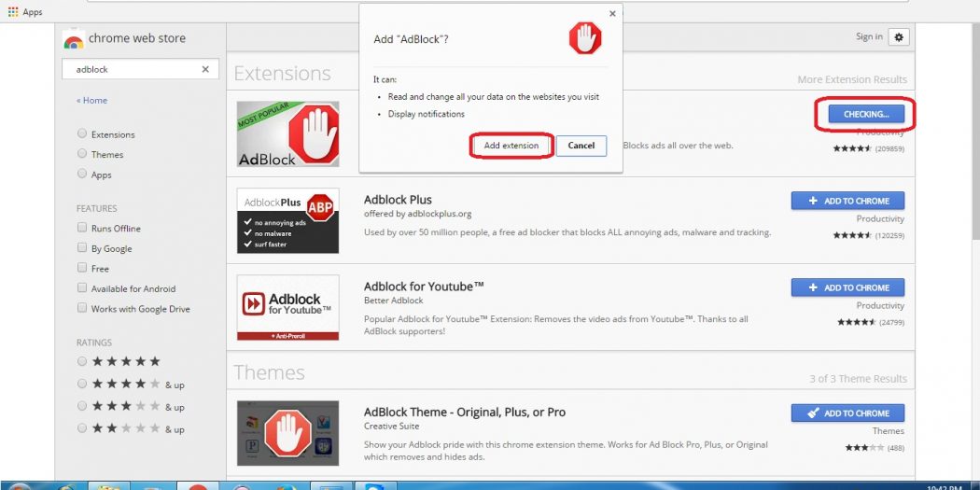Click the Themes category under AdBlock Theme
The image size is (980, 490).
(889, 431)
